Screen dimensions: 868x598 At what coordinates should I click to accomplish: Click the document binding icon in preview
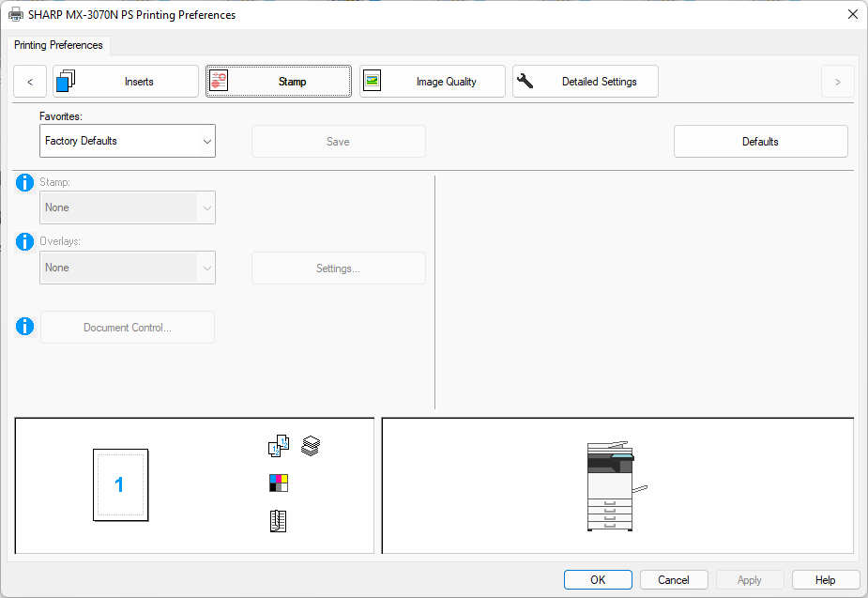(278, 521)
